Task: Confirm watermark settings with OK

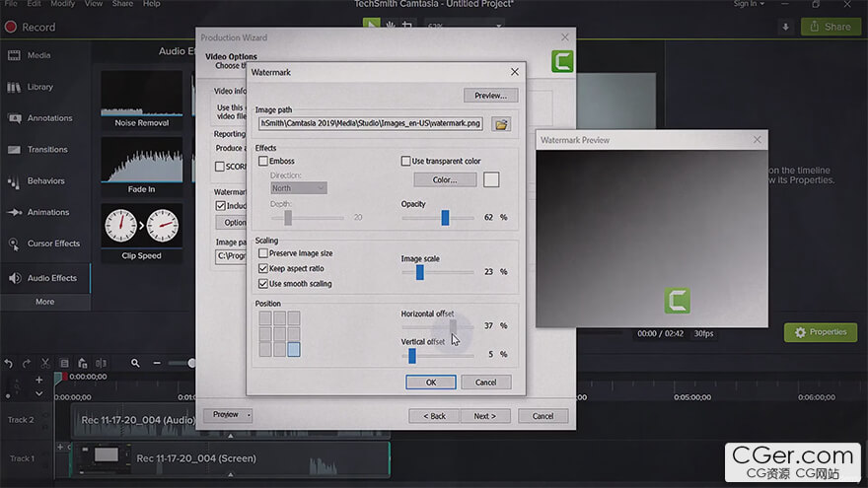Action: point(431,383)
